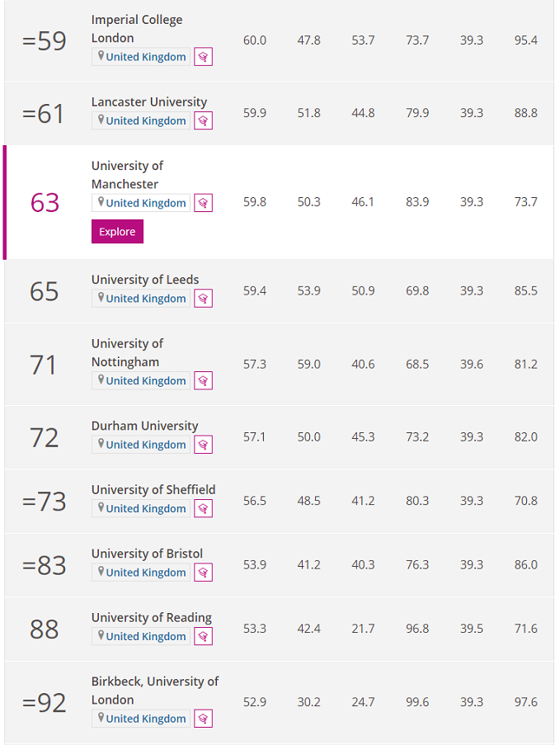Image resolution: width=560 pixels, height=745 pixels.
Task: Open the Lancaster University page
Action: (149, 102)
